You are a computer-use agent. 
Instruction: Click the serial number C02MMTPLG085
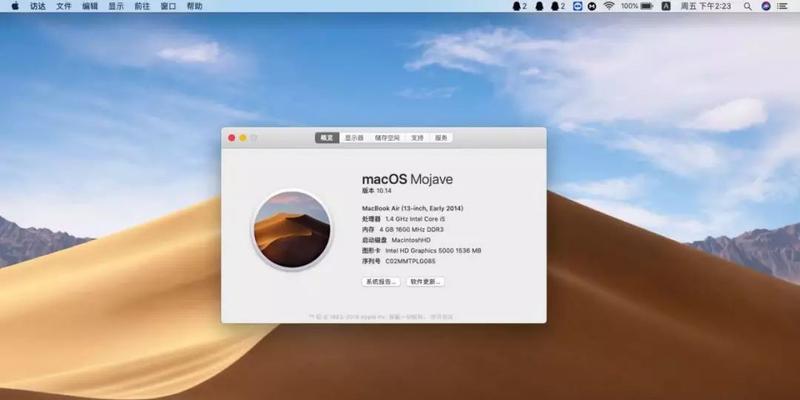coord(410,261)
